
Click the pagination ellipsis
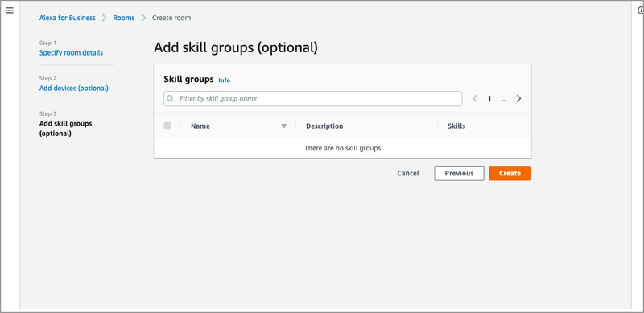coord(504,99)
